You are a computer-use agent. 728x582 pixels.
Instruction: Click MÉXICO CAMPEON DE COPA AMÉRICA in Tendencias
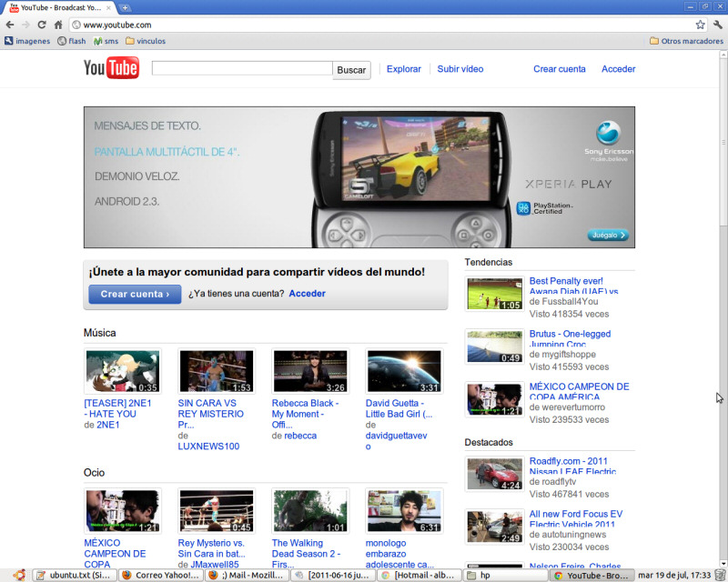(x=579, y=391)
